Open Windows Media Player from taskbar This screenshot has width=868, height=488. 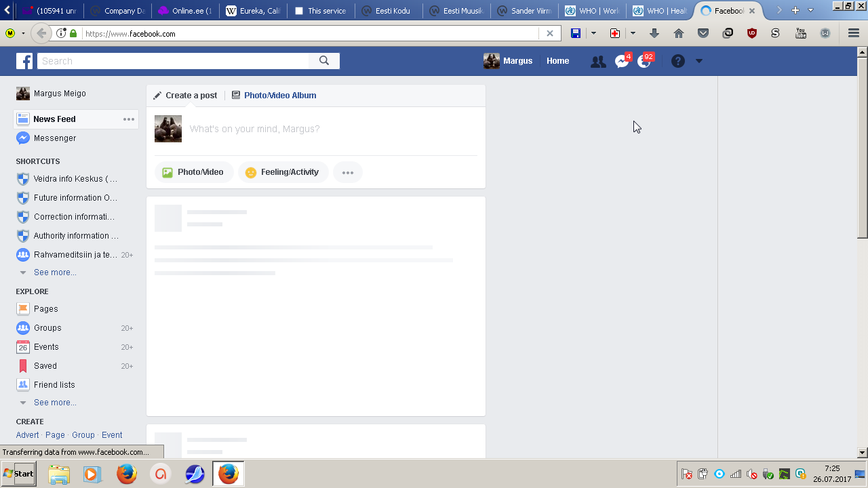(x=92, y=474)
